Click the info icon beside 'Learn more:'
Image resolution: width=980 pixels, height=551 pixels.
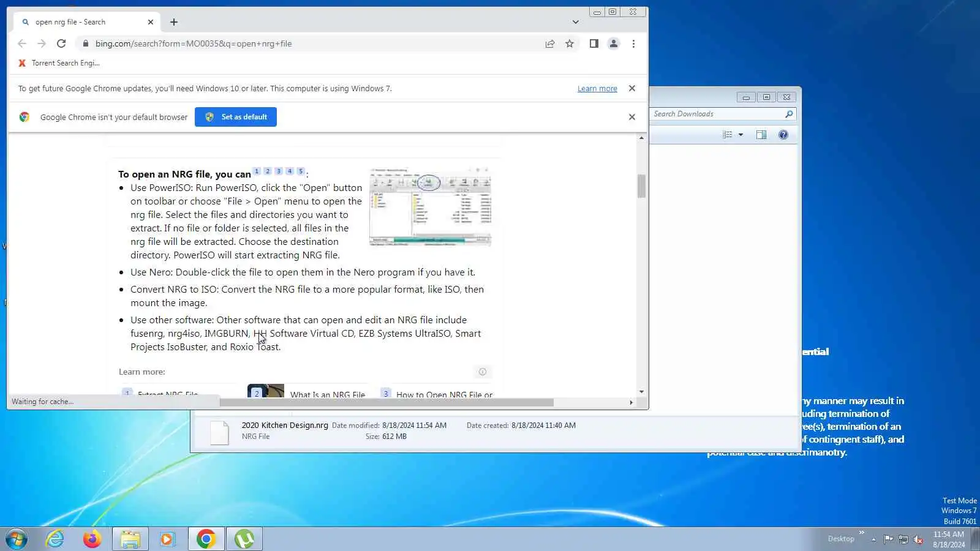click(483, 372)
